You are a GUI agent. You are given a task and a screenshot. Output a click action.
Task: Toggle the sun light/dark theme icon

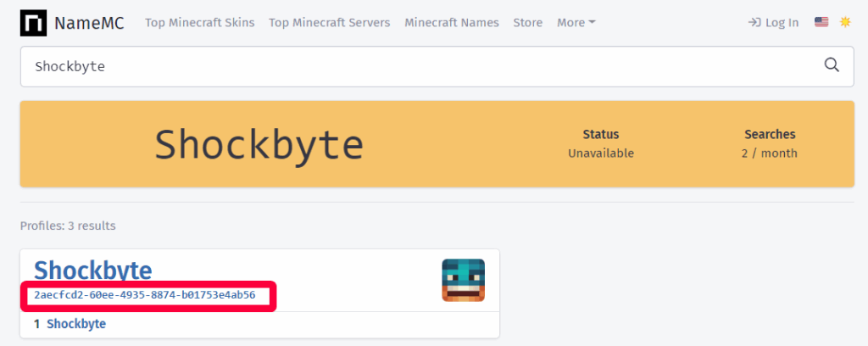845,22
